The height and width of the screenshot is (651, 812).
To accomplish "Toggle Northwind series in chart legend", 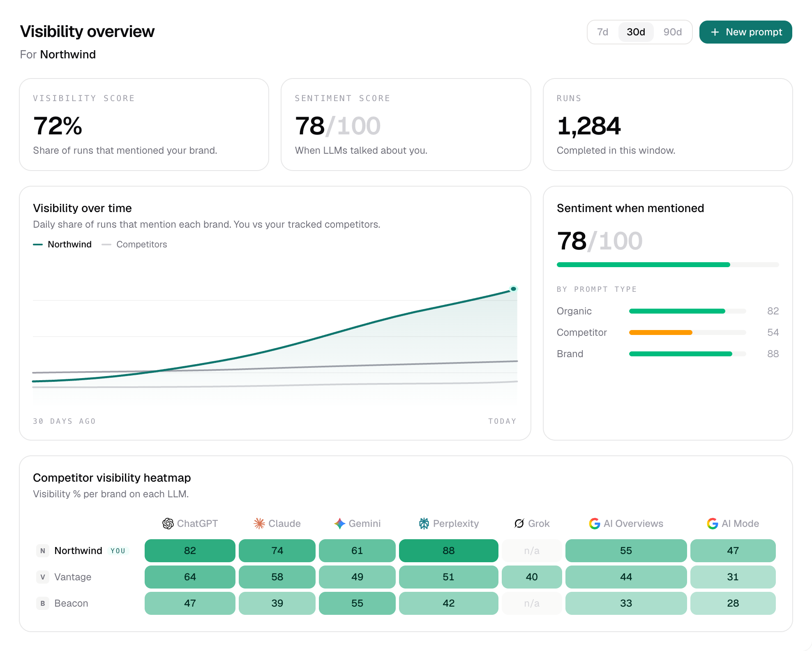I will pyautogui.click(x=62, y=244).
